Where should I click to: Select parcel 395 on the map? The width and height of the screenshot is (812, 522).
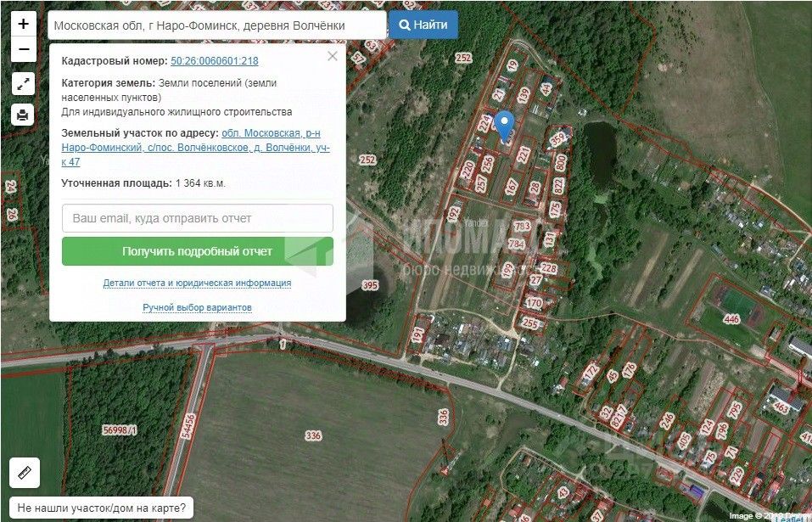(370, 285)
